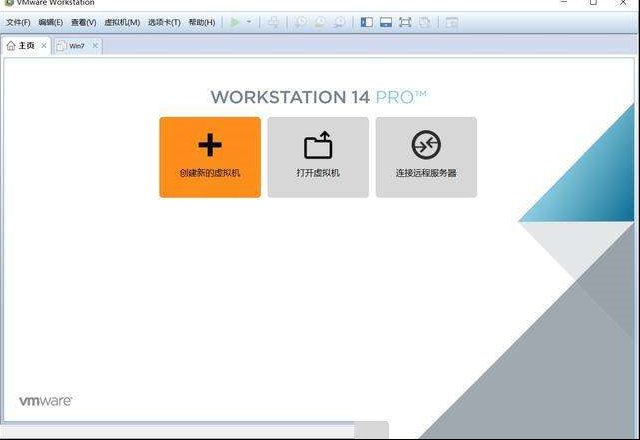The width and height of the screenshot is (640, 440).
Task: Close the 主页 tab
Action: [x=44, y=46]
